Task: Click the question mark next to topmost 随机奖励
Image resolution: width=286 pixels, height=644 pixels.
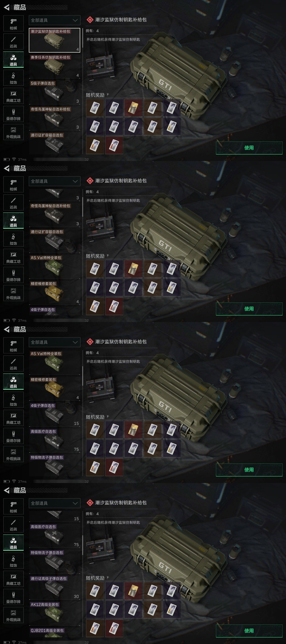Action: click(108, 95)
